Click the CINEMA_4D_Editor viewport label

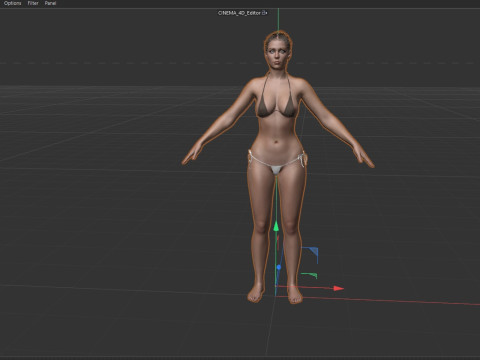(x=239, y=13)
